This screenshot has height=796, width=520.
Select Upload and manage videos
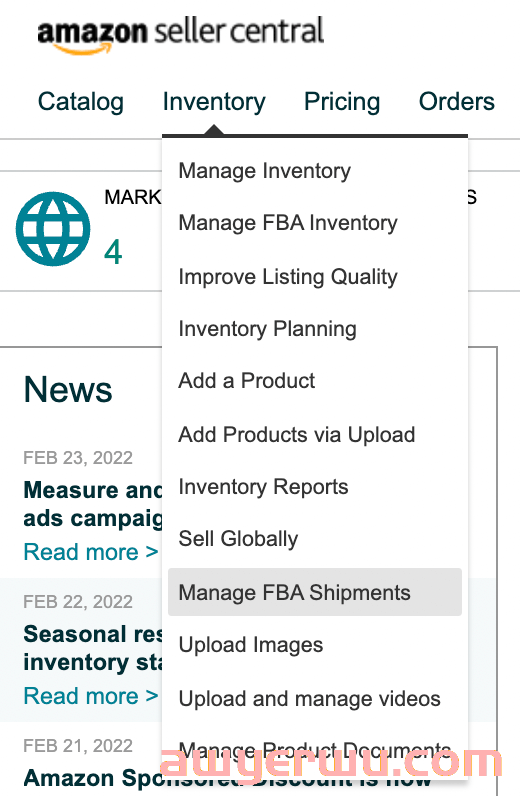(x=309, y=699)
